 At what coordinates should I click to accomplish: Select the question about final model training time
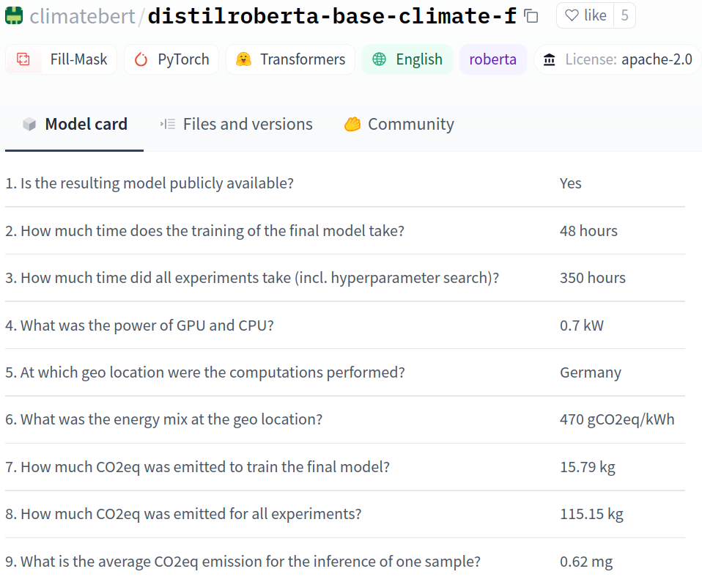click(x=204, y=231)
